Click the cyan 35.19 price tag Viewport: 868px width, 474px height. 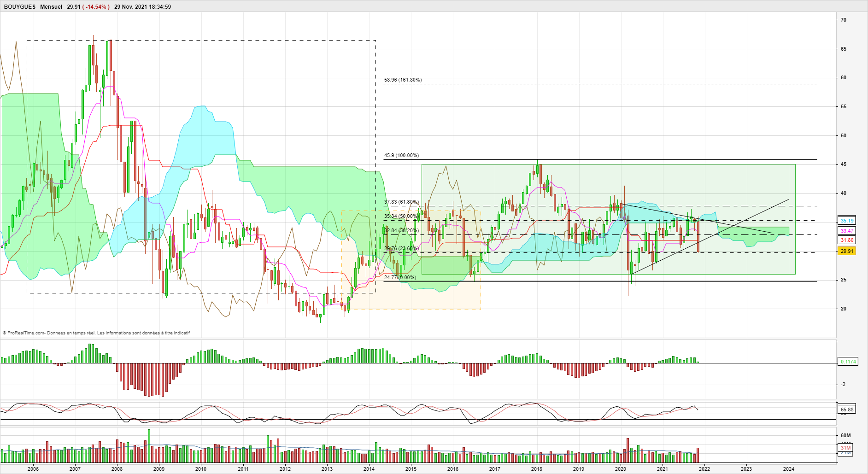point(847,221)
